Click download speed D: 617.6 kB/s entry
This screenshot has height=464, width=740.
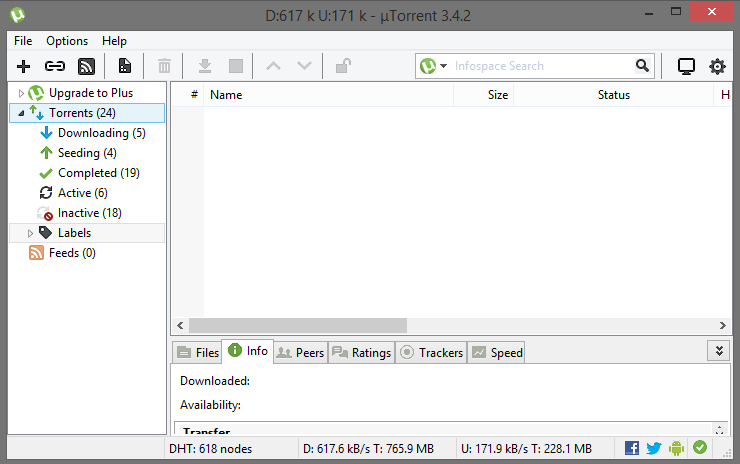point(368,449)
